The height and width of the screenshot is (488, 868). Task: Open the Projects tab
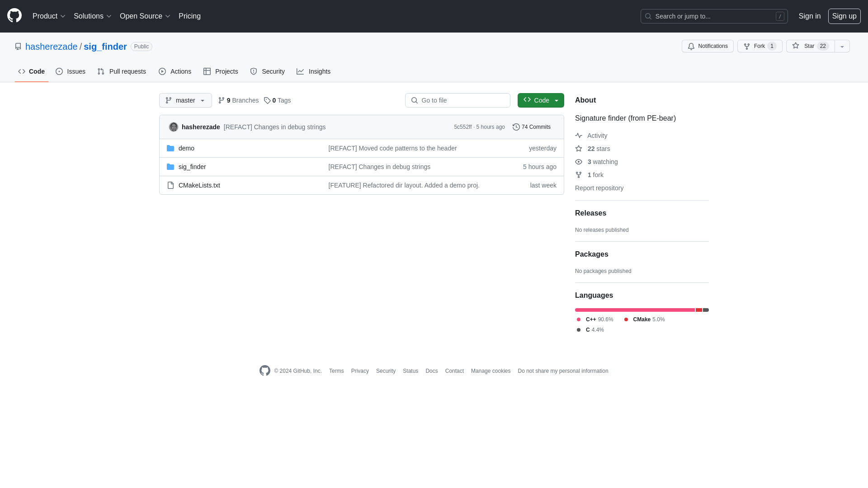click(x=221, y=71)
